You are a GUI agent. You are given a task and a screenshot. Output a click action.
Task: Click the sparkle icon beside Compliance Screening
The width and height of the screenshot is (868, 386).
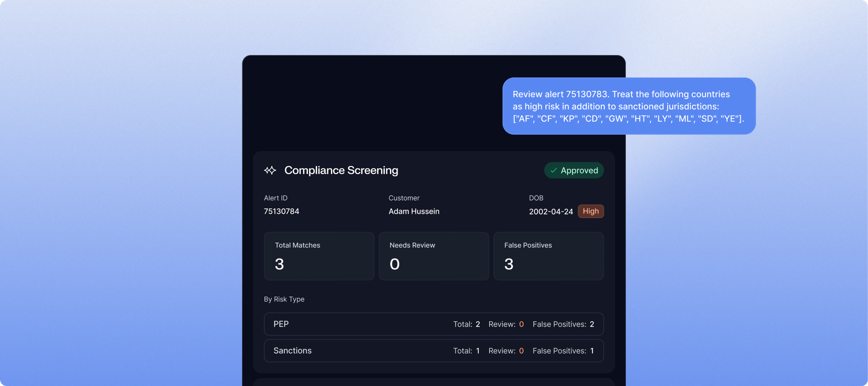coord(270,170)
